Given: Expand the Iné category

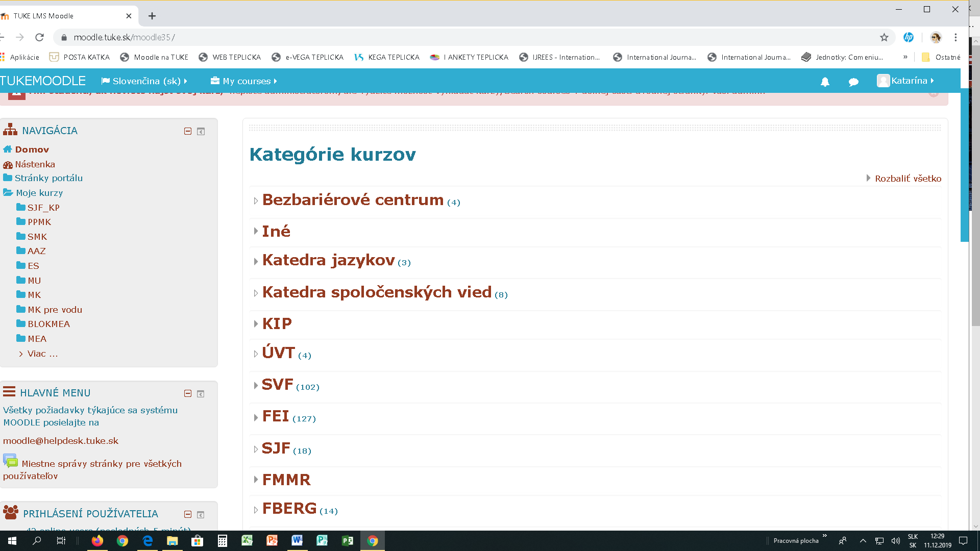Looking at the screenshot, I should (x=256, y=231).
